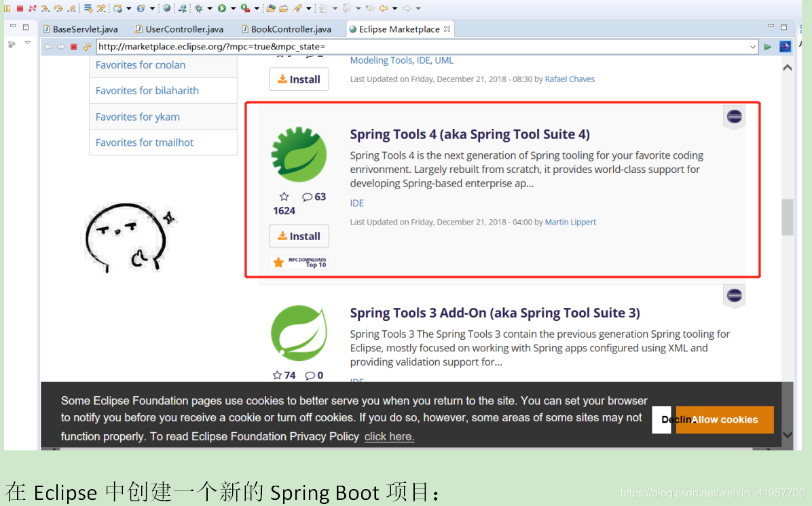Screen dimensions: 812x506
Task: Switch to the UserController.java tab
Action: tap(179, 29)
